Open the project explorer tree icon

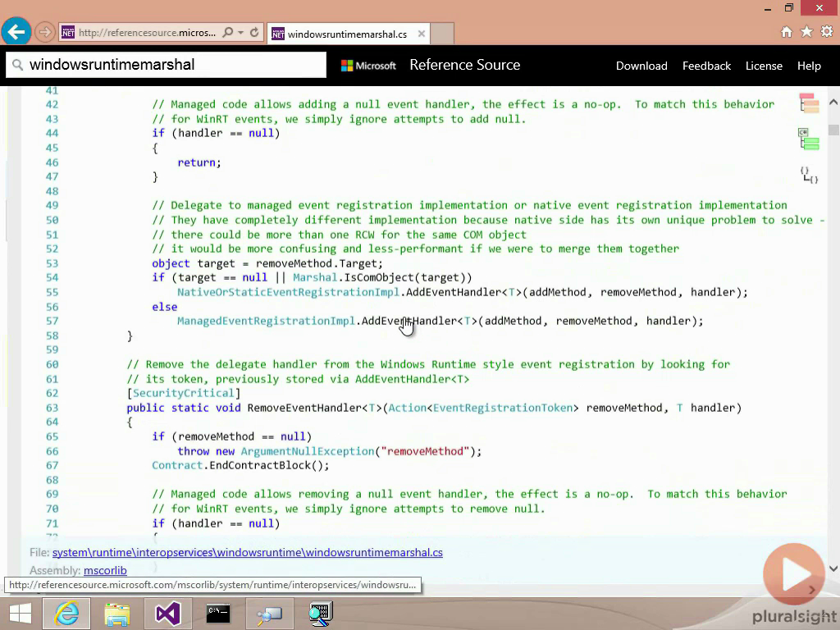click(809, 103)
